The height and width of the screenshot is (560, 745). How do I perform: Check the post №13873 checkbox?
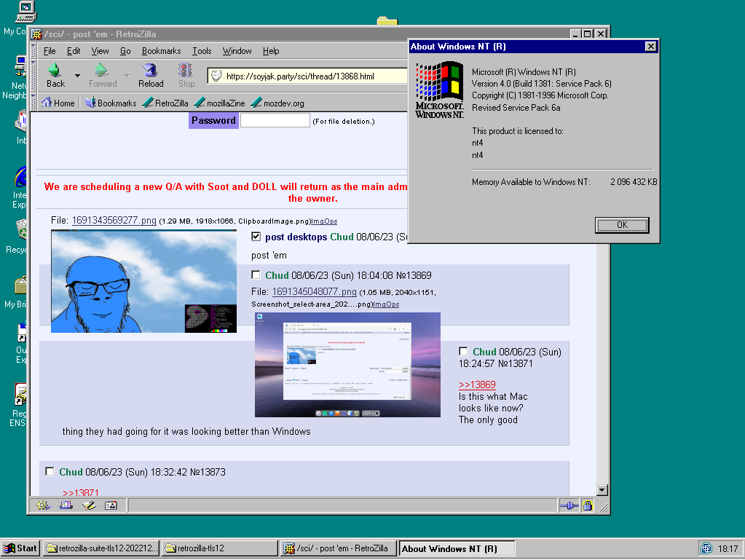tap(50, 471)
